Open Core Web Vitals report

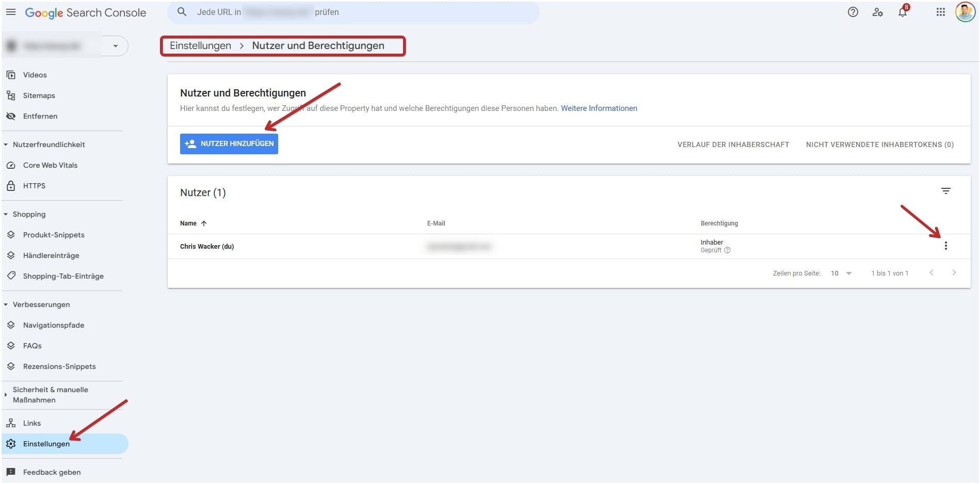click(50, 166)
